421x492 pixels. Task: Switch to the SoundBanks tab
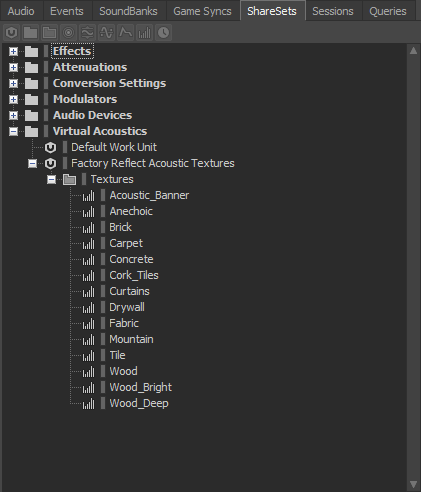pos(128,11)
